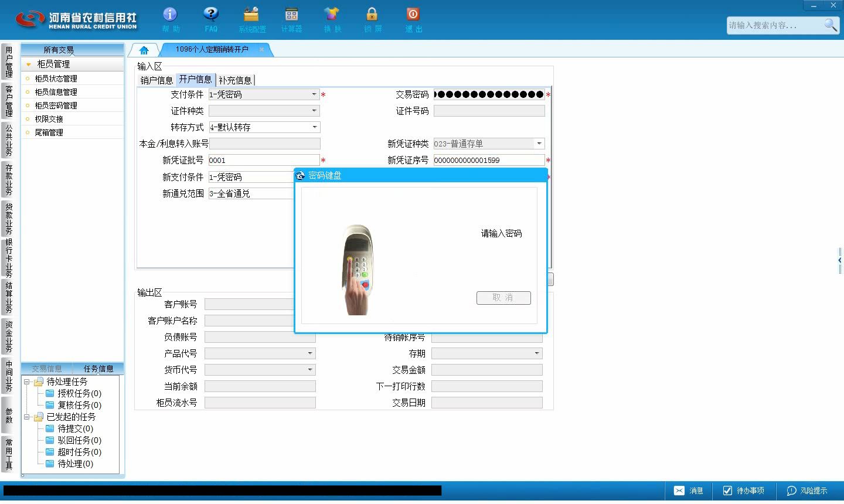Select 待处理(0) tree item

coord(75,464)
